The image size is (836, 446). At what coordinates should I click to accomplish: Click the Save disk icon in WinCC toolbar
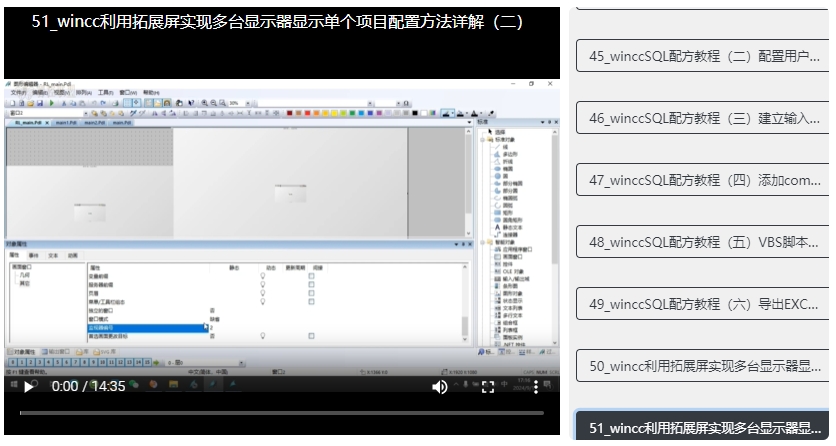coord(39,103)
